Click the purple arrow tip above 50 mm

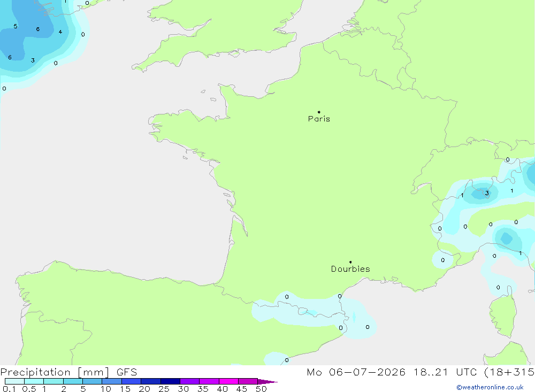pos(267,382)
